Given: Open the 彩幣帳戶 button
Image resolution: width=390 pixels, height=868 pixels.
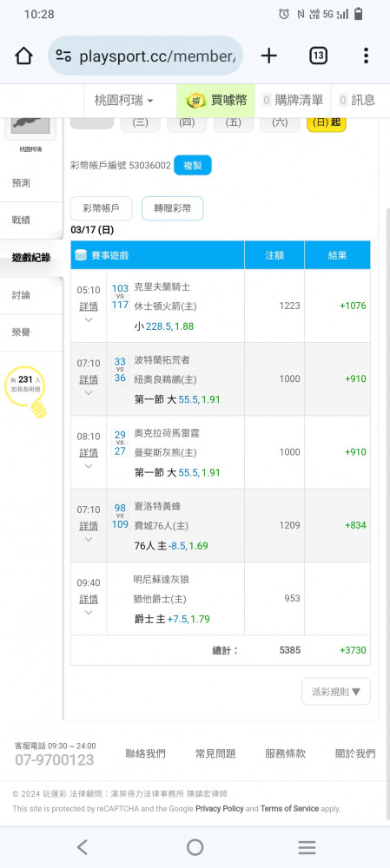Looking at the screenshot, I should 101,208.
